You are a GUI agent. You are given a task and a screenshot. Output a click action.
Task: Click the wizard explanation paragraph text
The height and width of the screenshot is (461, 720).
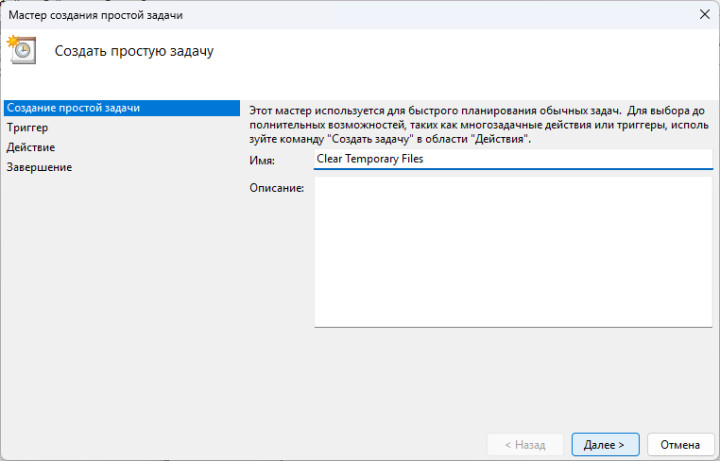point(480,124)
